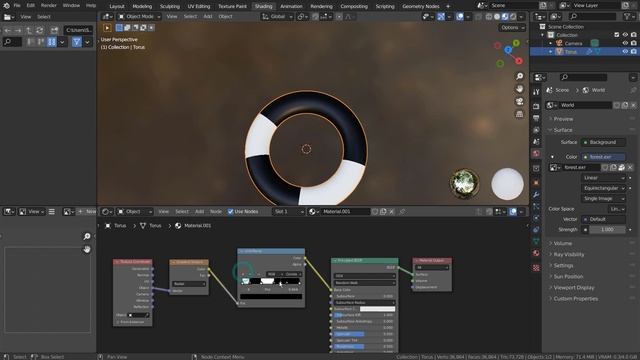Select solid viewport shading sphere
The height and width of the screenshot is (360, 640).
[x=497, y=17]
